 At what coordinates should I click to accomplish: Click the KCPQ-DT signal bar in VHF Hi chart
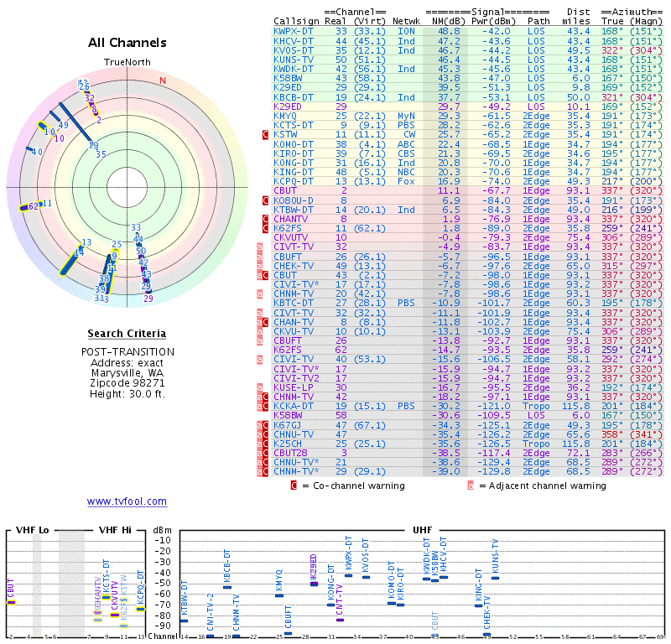(x=140, y=610)
